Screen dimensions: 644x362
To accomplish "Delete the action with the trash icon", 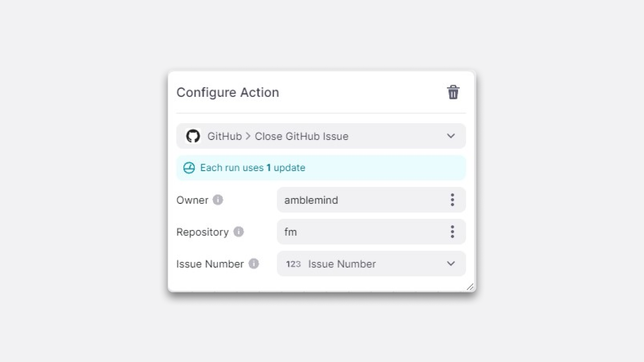I will pos(453,92).
